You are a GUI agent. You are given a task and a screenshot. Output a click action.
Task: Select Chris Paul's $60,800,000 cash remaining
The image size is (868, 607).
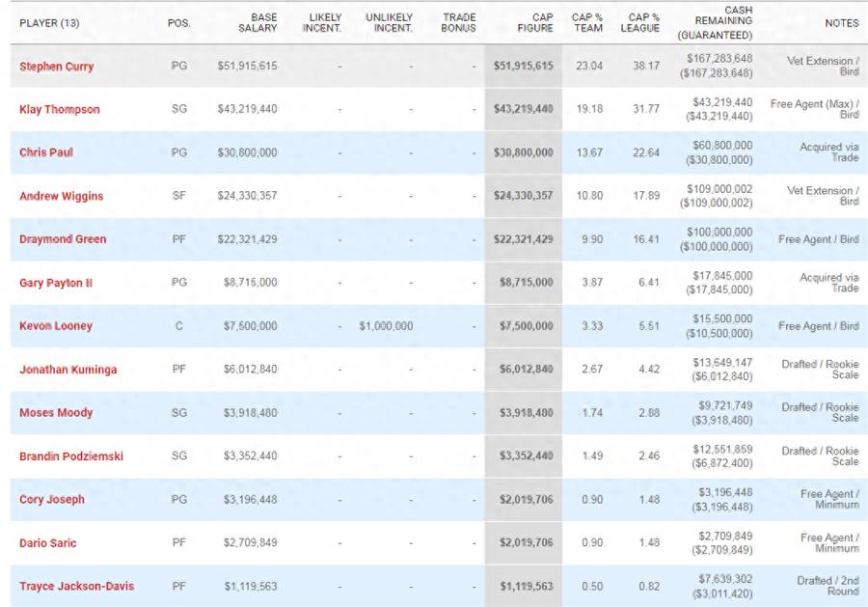(x=721, y=145)
